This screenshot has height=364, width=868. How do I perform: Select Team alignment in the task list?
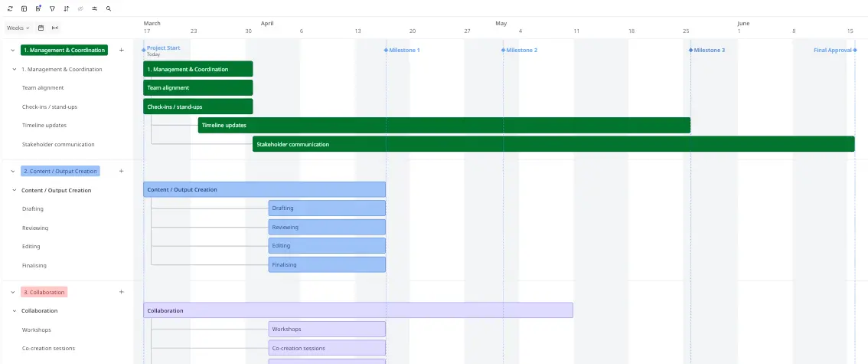pos(43,87)
